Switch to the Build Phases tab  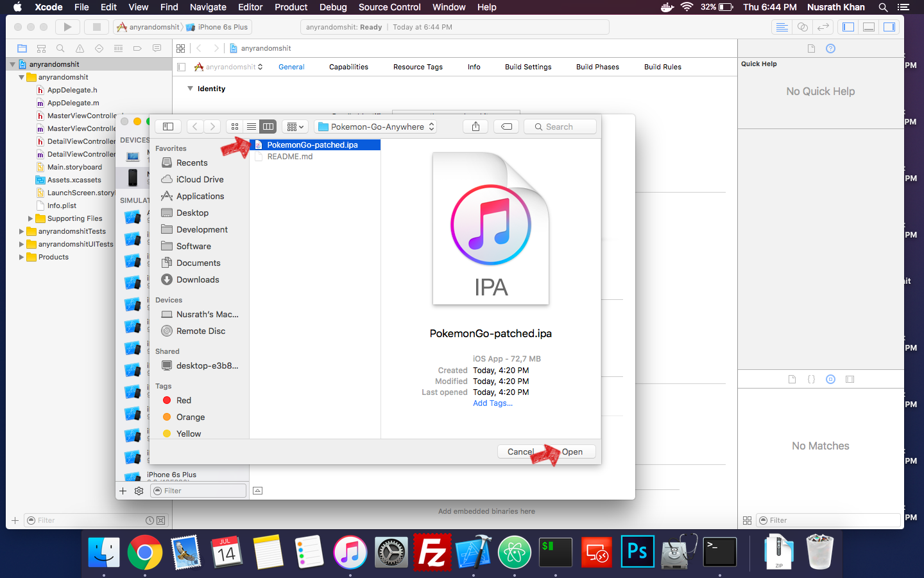coord(597,67)
